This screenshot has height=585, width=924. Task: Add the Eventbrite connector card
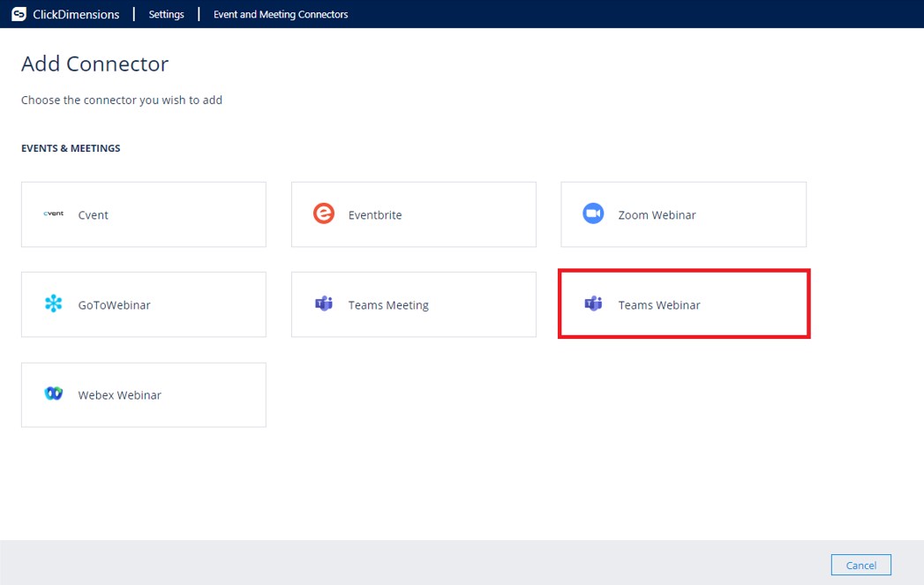tap(414, 214)
